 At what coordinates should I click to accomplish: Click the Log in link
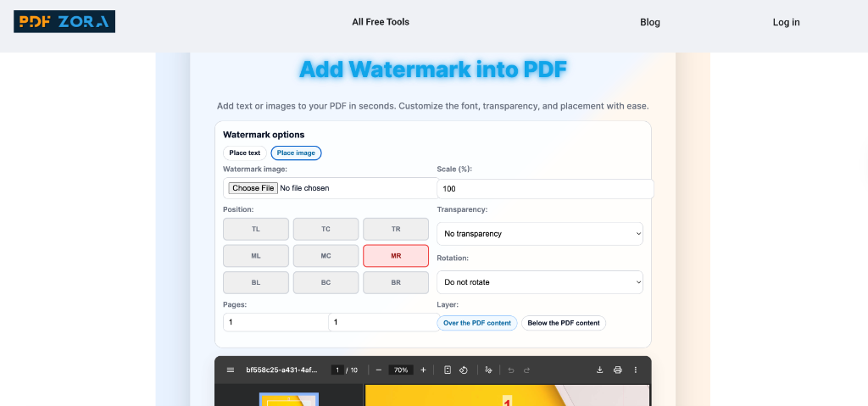tap(786, 22)
